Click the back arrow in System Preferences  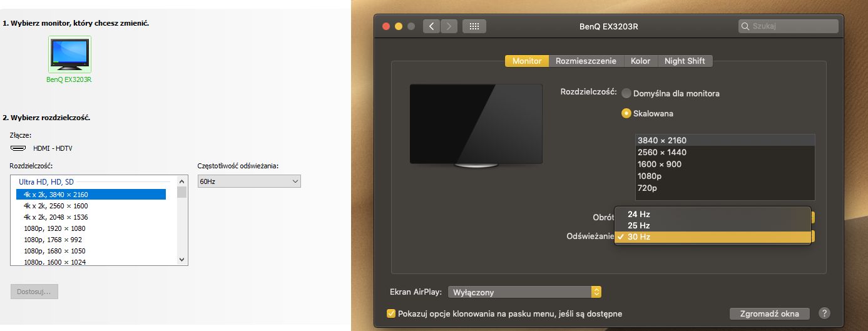[431, 26]
